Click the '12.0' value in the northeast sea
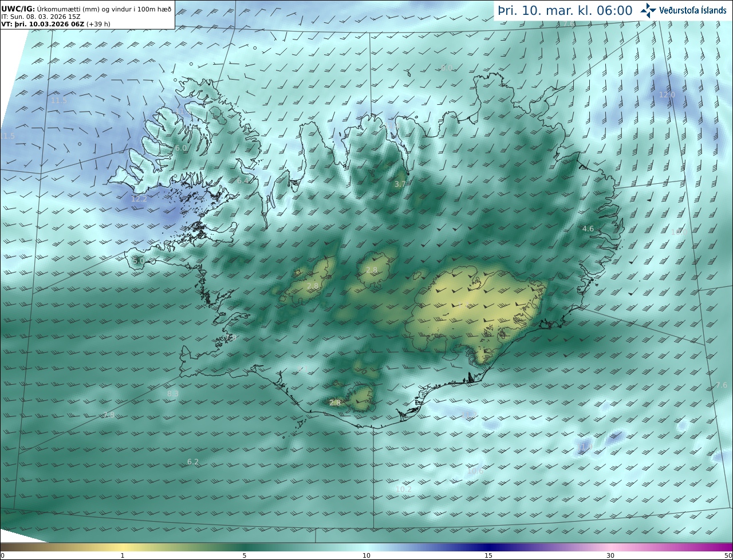The width and height of the screenshot is (733, 560). [667, 94]
